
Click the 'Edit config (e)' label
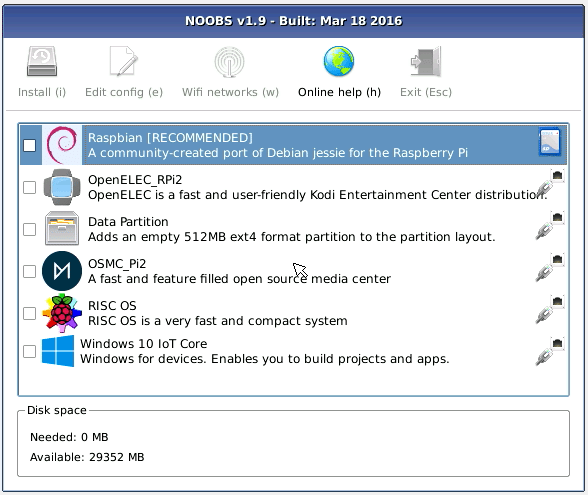tap(124, 92)
